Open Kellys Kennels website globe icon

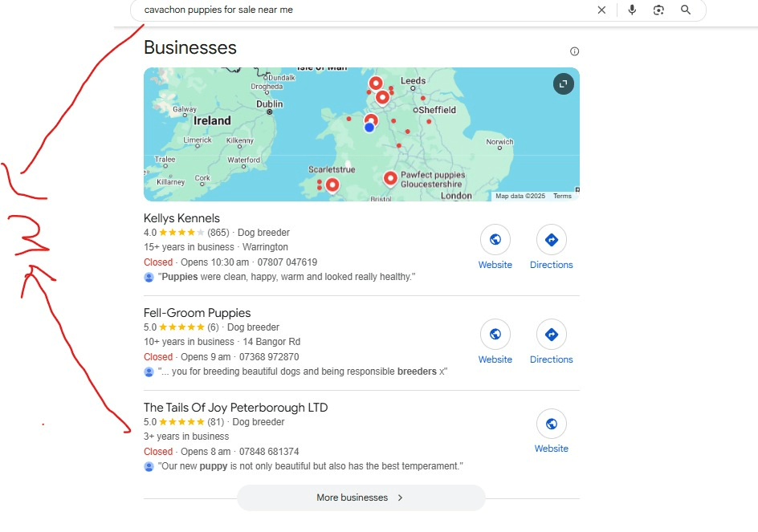point(495,240)
